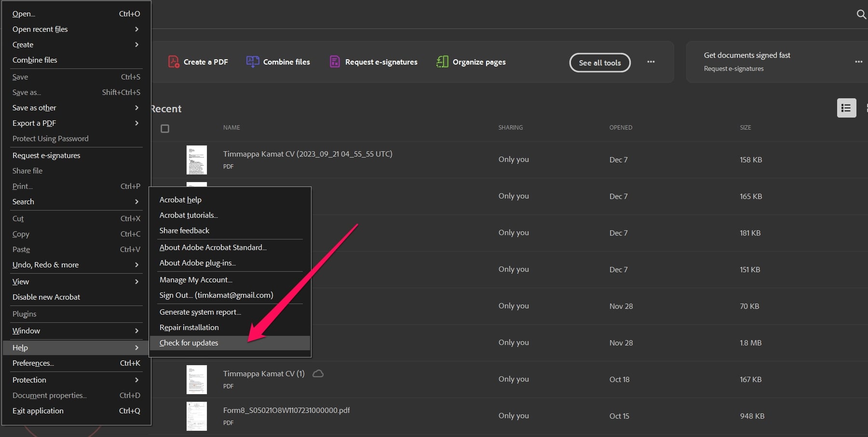Open the search magnifier icon
868x437 pixels.
[x=861, y=14]
